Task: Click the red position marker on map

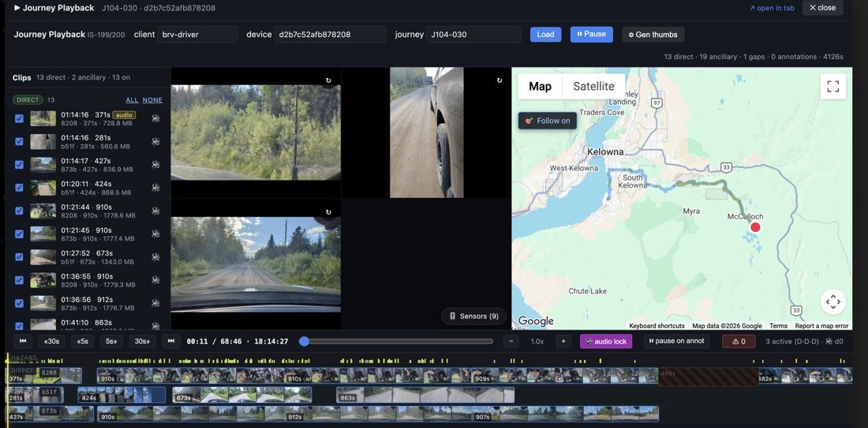Action: pyautogui.click(x=755, y=227)
